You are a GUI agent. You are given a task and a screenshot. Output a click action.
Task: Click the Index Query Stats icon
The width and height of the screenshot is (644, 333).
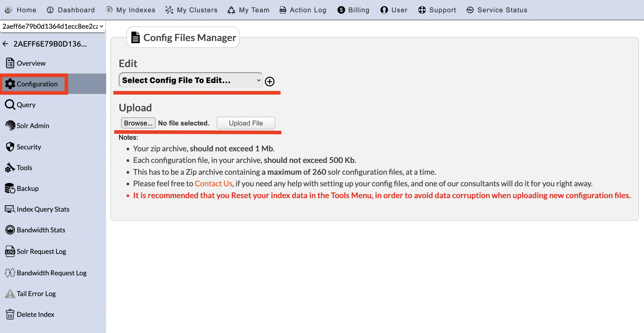click(10, 209)
